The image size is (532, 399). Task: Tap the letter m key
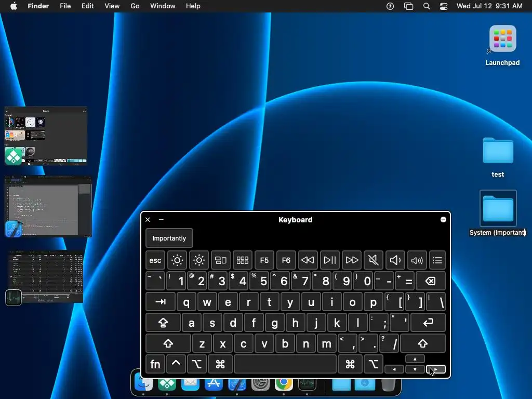pyautogui.click(x=326, y=343)
